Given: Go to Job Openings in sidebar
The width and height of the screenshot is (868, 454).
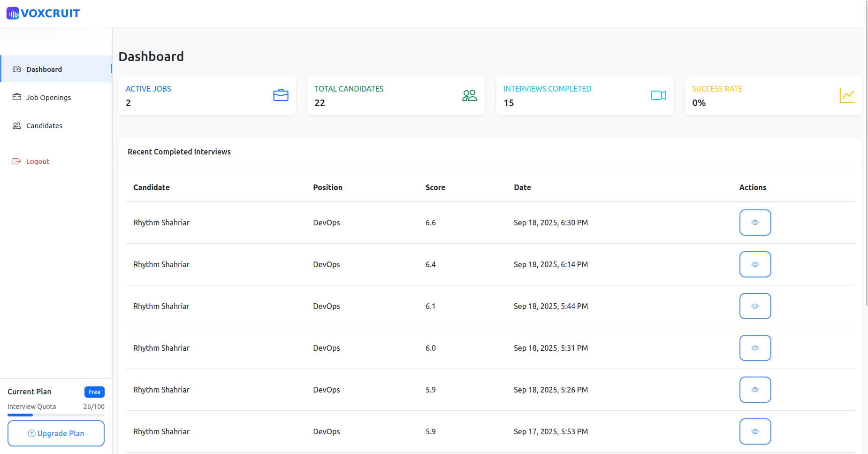Looking at the screenshot, I should [48, 97].
